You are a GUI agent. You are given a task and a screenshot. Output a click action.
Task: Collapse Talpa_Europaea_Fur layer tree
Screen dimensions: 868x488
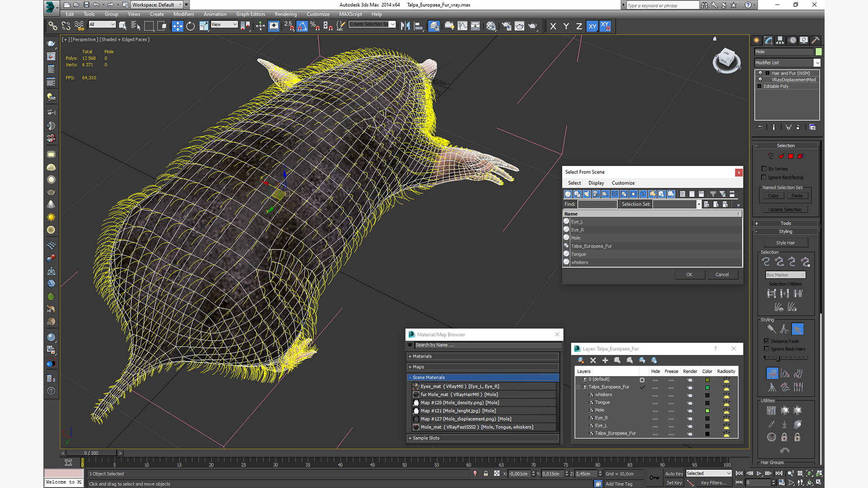coord(579,387)
